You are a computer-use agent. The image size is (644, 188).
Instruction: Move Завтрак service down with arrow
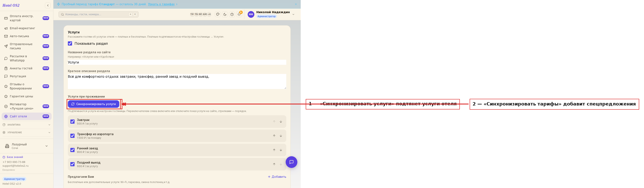[x=281, y=122]
